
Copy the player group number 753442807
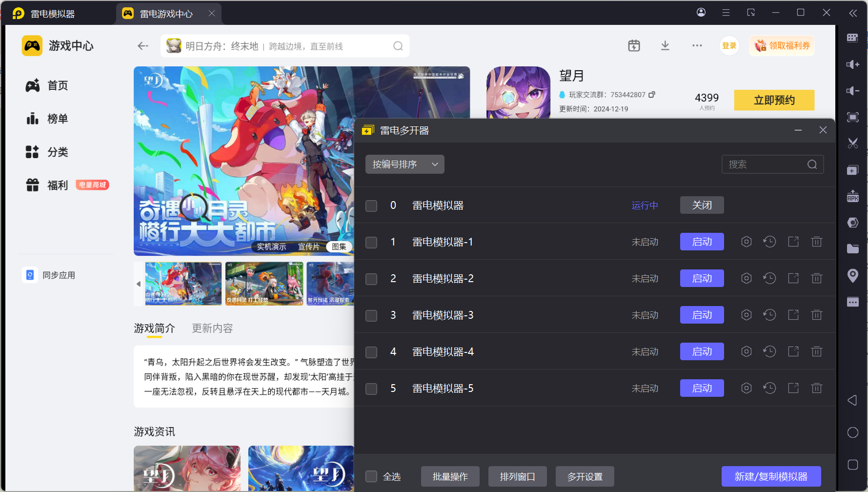(652, 94)
